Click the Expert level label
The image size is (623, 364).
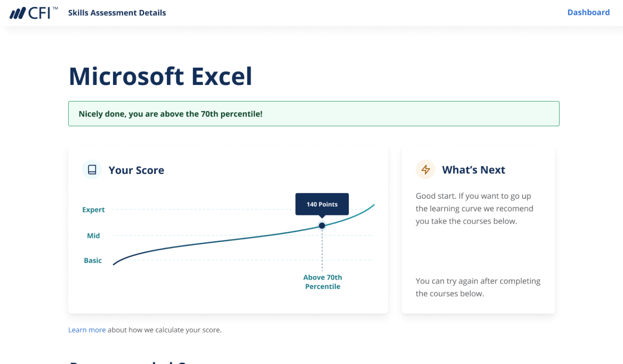click(x=94, y=210)
